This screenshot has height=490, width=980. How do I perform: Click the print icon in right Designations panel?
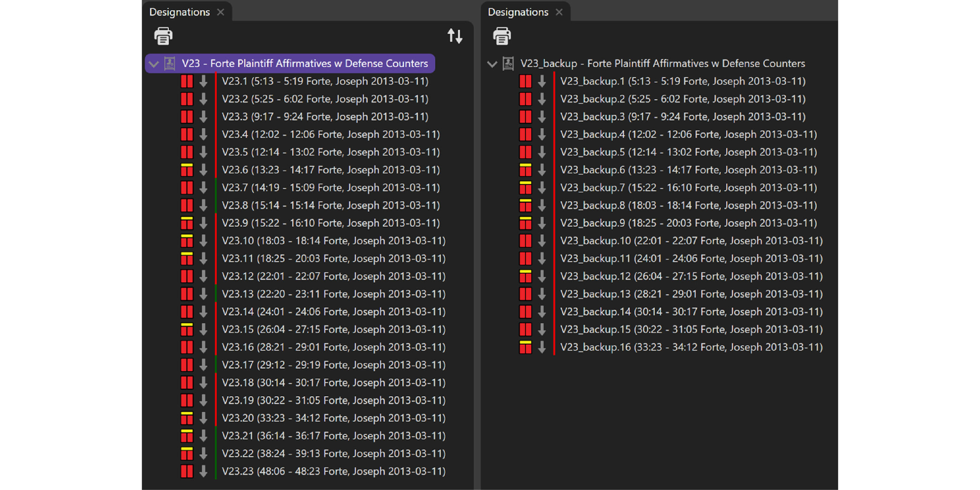[502, 36]
